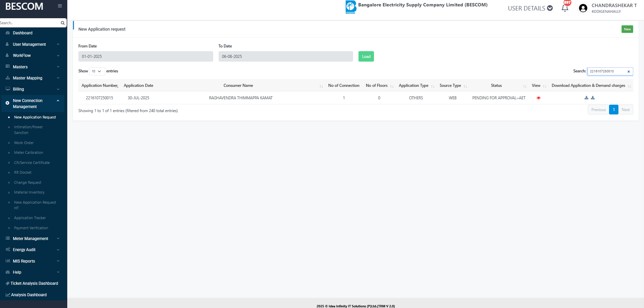Collapse New Connection Management menu chevron
The image size is (644, 308).
[x=58, y=101]
